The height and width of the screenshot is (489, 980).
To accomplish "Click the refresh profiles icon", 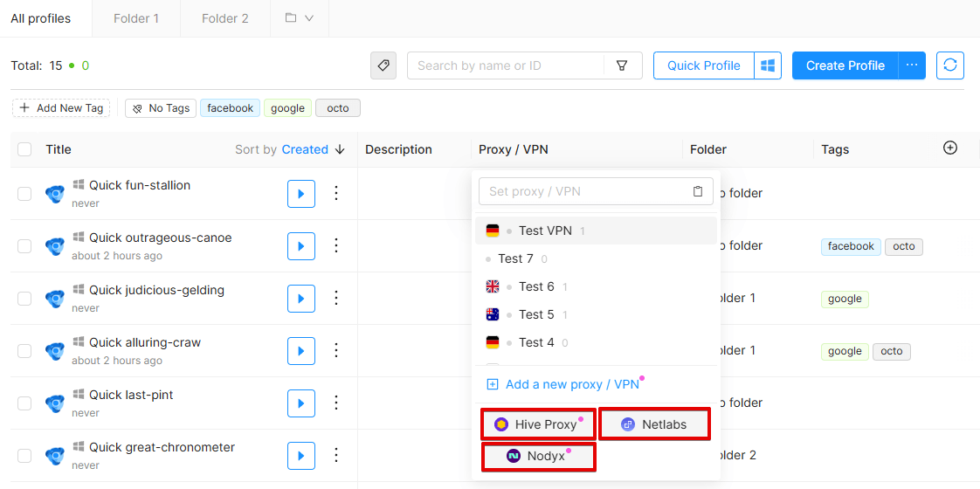I will pyautogui.click(x=950, y=65).
